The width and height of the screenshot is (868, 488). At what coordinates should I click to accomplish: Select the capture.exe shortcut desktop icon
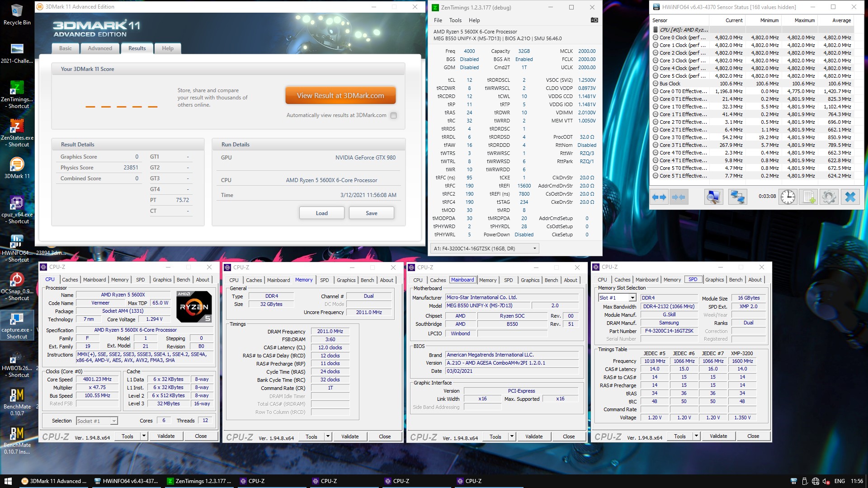click(17, 325)
